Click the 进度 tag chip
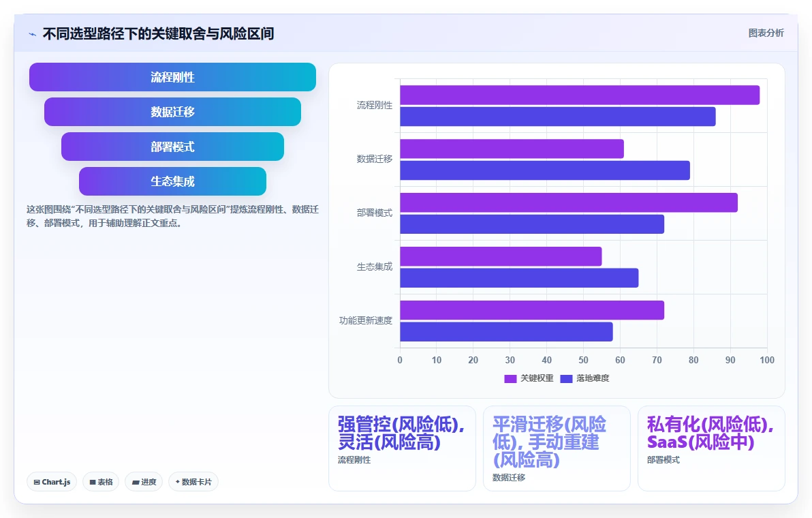 pyautogui.click(x=144, y=482)
